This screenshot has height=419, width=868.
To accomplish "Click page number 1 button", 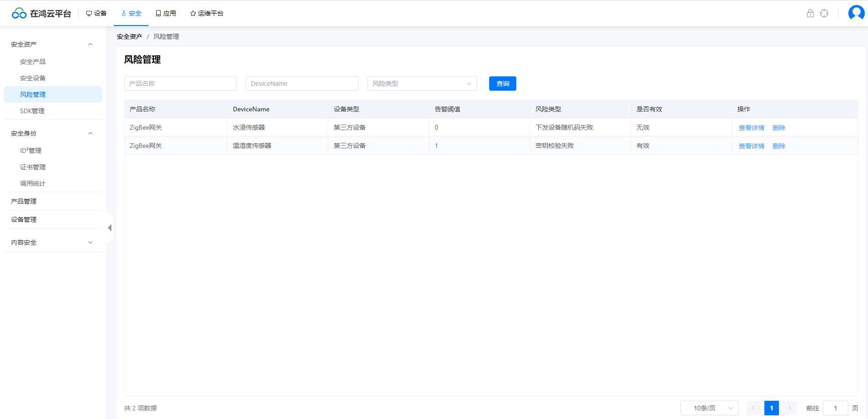I will click(772, 408).
